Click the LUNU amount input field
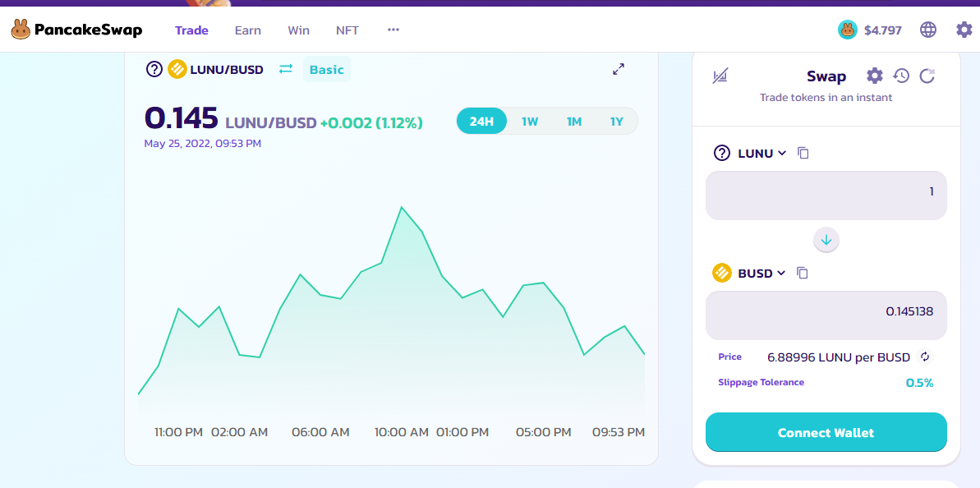 tap(826, 196)
